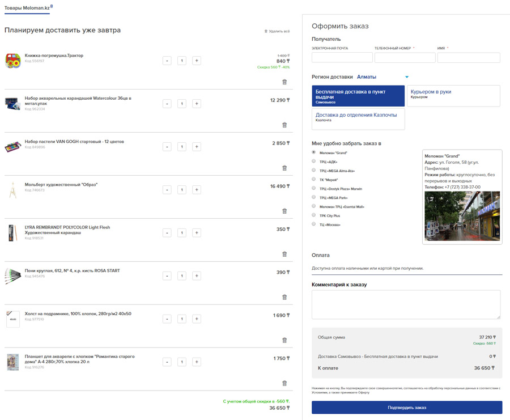Viewport: 510px width, 420px height.
Task: Open the Мольберт художественный "Образ" product link
Action: [61, 184]
